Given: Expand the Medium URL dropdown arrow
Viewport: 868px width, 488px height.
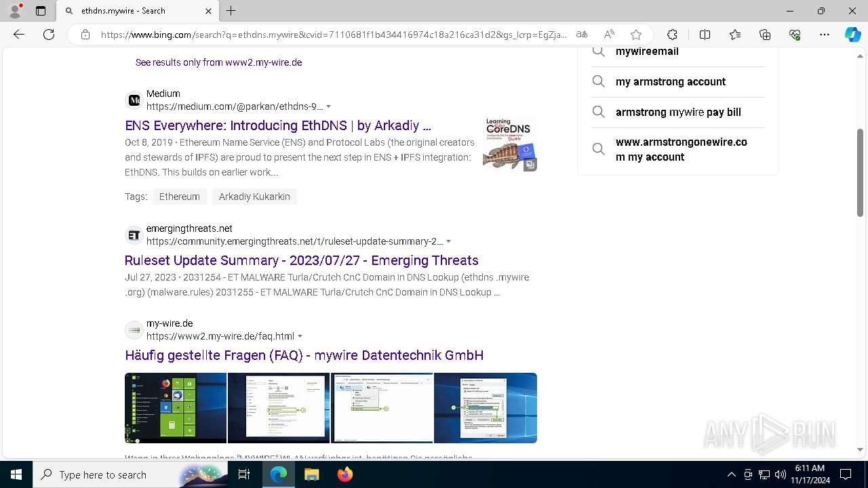Looking at the screenshot, I should point(329,107).
